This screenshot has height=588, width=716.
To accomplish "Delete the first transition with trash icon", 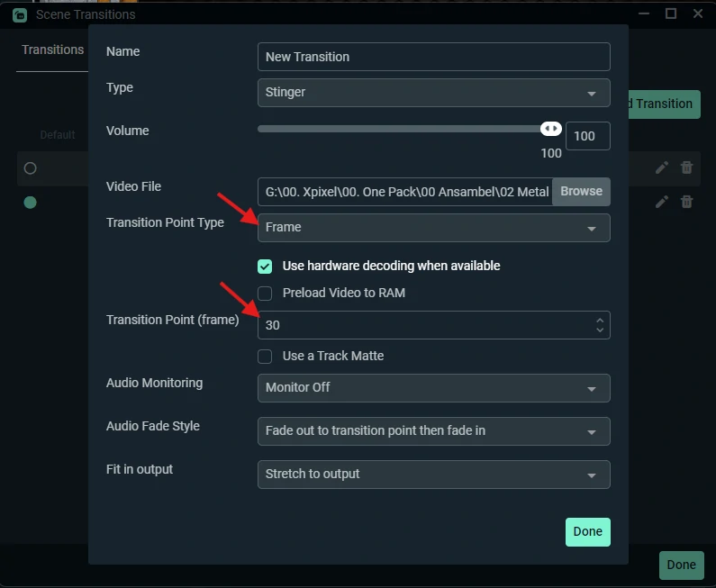I will [686, 167].
